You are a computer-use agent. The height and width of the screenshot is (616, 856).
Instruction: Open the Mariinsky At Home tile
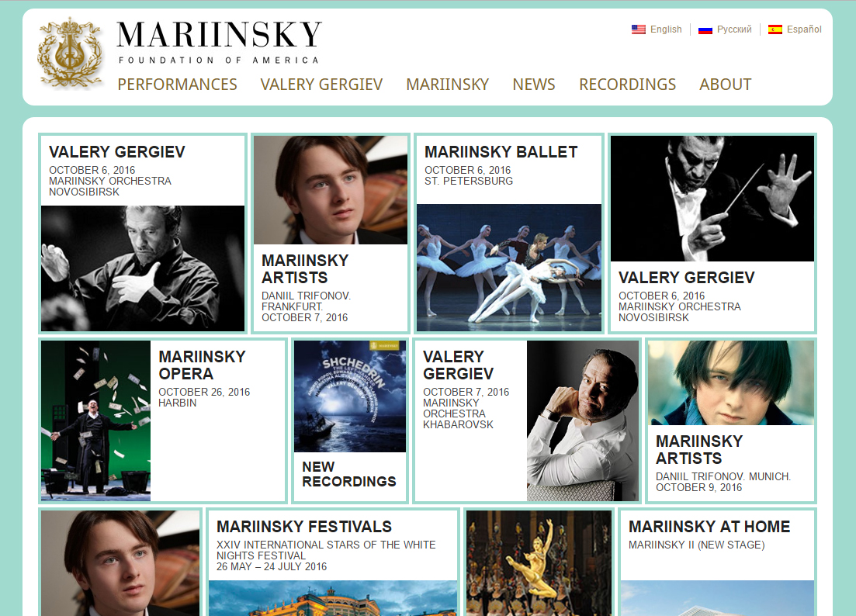[x=717, y=562]
